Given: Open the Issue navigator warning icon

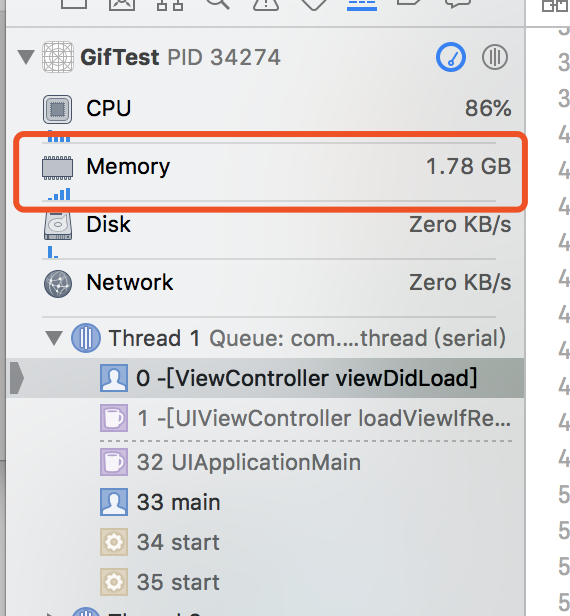Looking at the screenshot, I should click(266, 4).
